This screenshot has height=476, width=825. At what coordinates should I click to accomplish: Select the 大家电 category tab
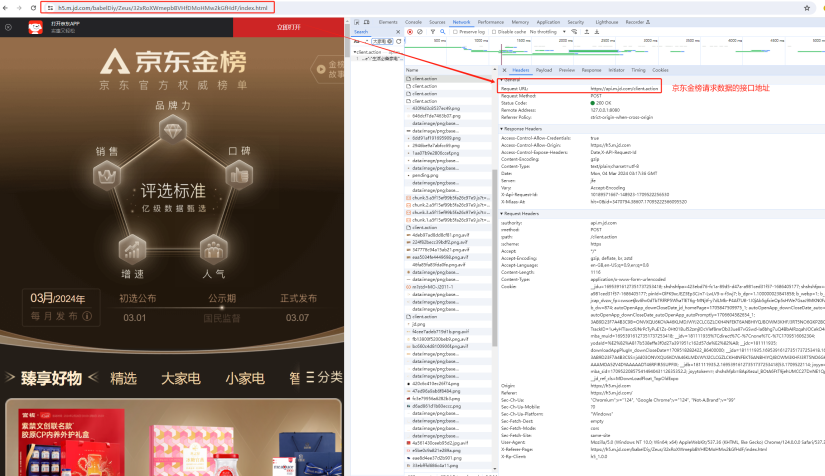180,378
